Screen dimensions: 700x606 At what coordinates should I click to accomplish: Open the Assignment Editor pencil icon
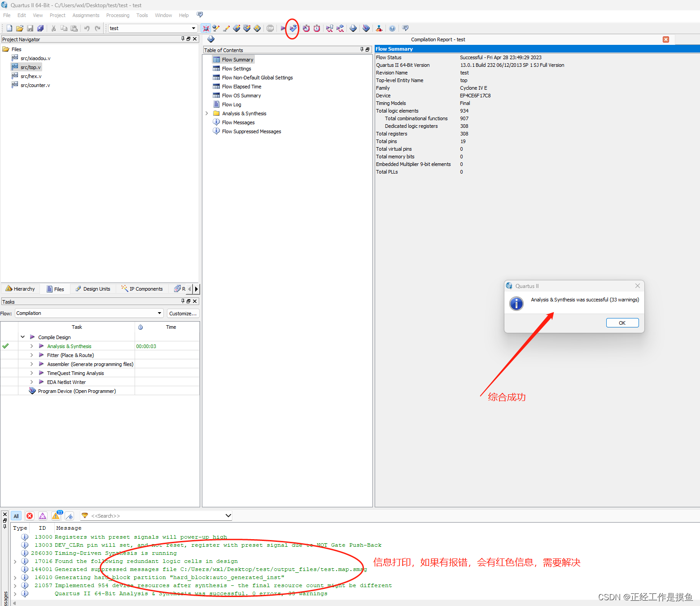click(x=226, y=28)
